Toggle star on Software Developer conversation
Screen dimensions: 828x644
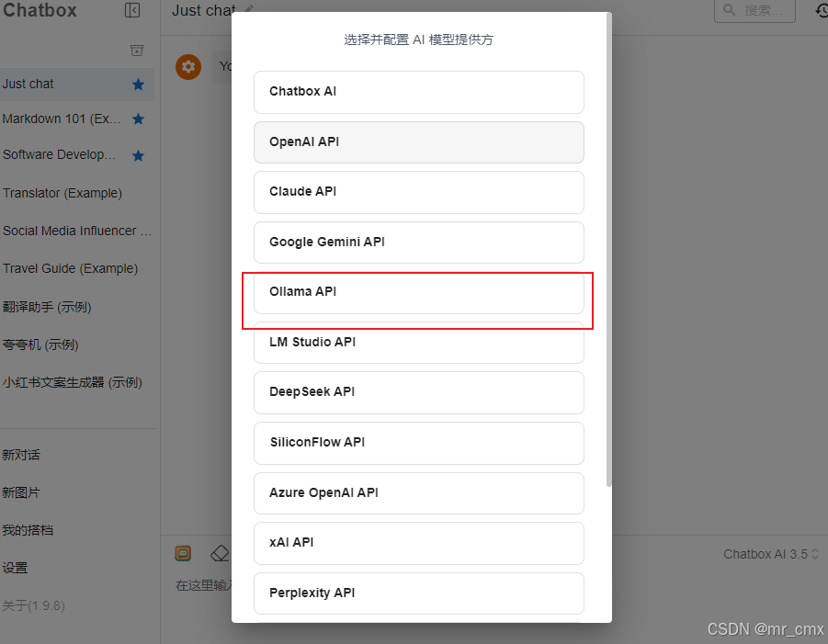(139, 156)
